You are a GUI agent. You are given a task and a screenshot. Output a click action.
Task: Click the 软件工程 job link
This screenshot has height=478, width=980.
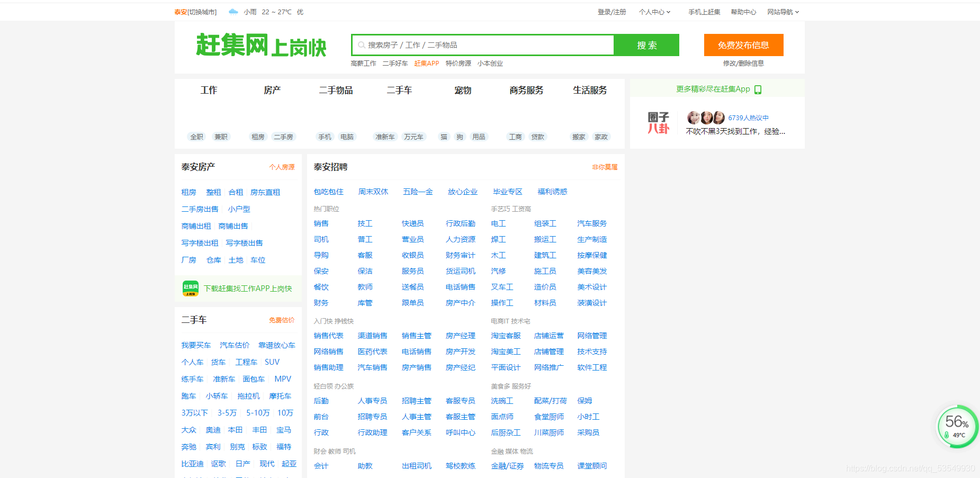[592, 367]
